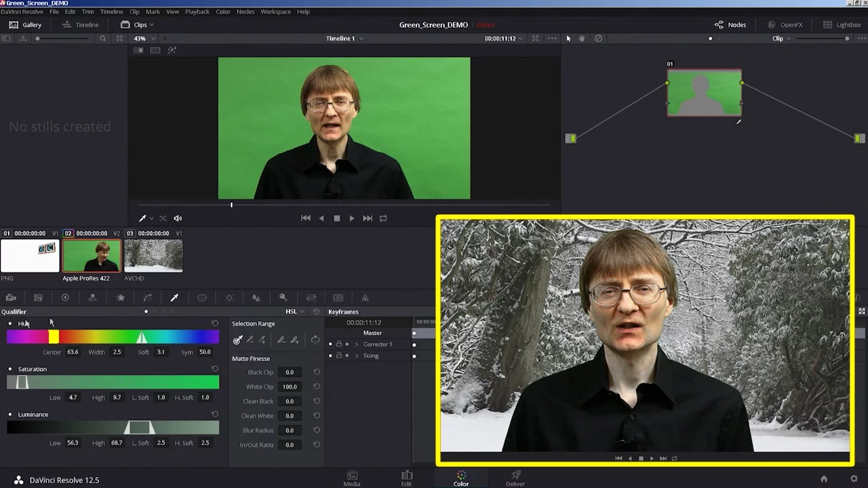Screen dimensions: 868x488
Task: Reset the Luminance qualifier
Action: [x=215, y=414]
